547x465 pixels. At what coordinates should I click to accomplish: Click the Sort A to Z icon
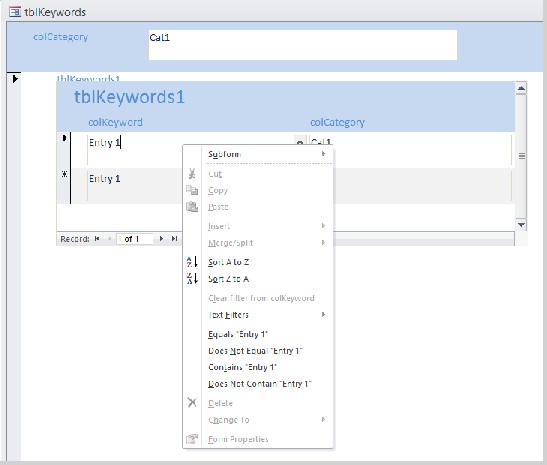click(192, 262)
